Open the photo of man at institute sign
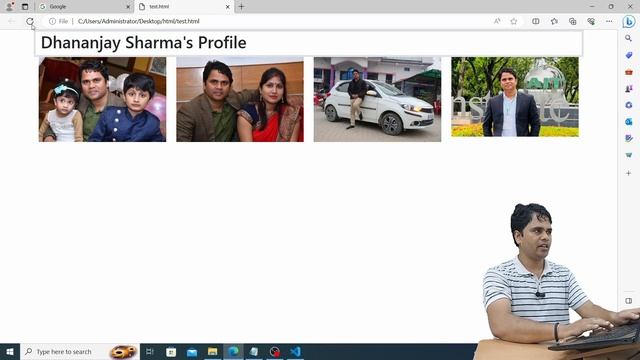640x360 pixels. click(515, 97)
